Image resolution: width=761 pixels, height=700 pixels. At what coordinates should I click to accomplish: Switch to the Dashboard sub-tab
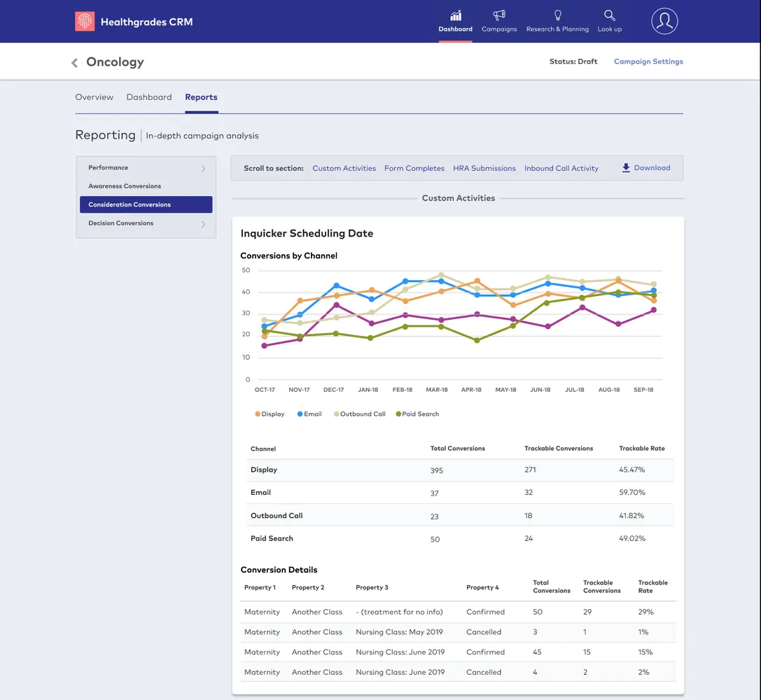point(148,97)
